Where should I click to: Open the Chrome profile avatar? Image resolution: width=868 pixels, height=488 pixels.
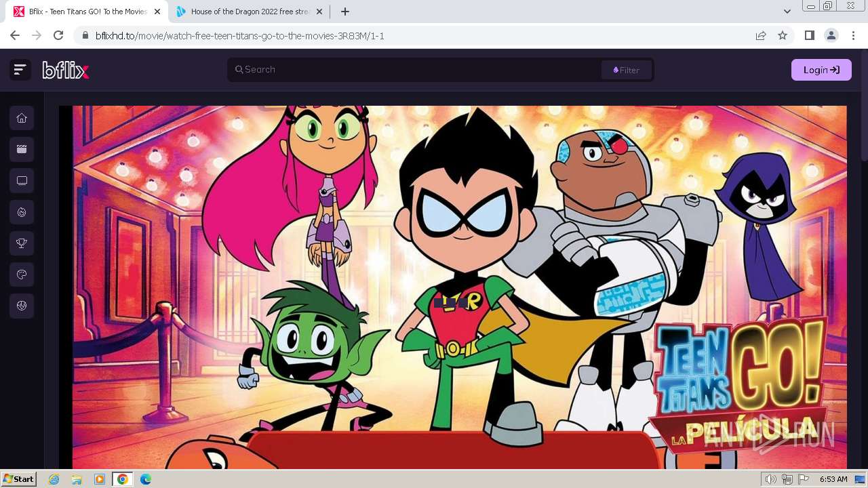(831, 36)
